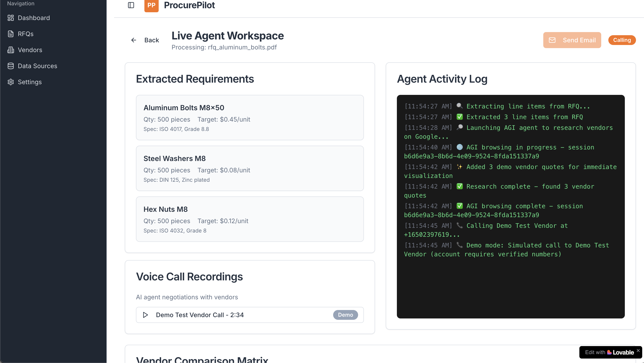644x363 pixels.
Task: Go to Data Sources
Action: tap(37, 66)
